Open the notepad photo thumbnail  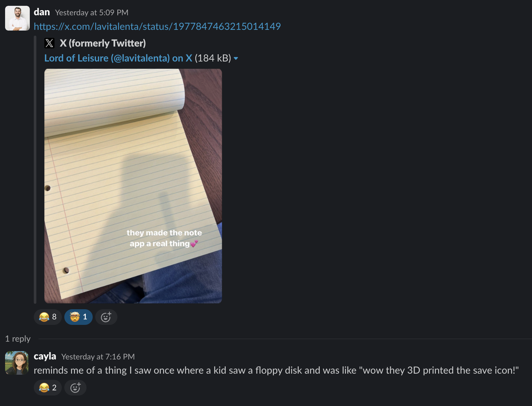click(133, 186)
